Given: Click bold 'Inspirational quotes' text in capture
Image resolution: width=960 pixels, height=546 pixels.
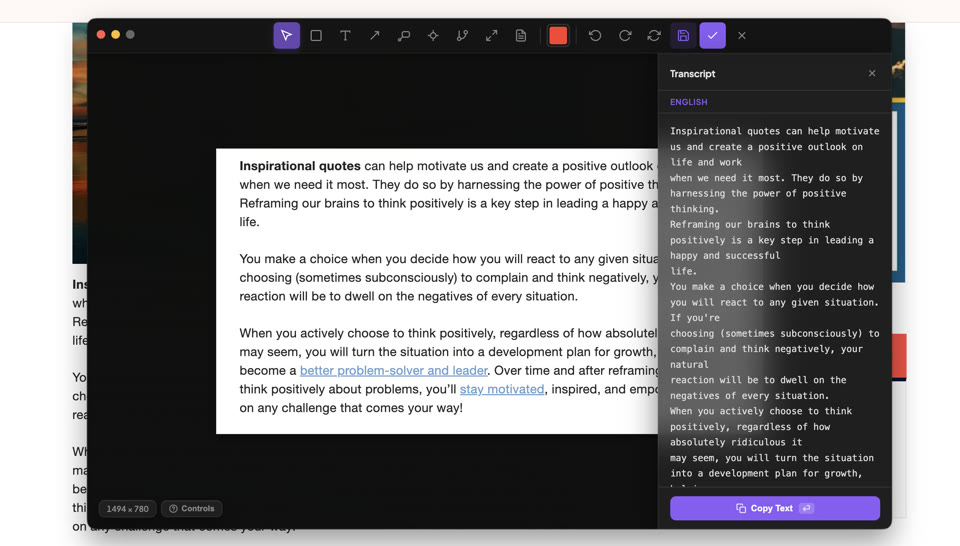Looking at the screenshot, I should coord(300,166).
